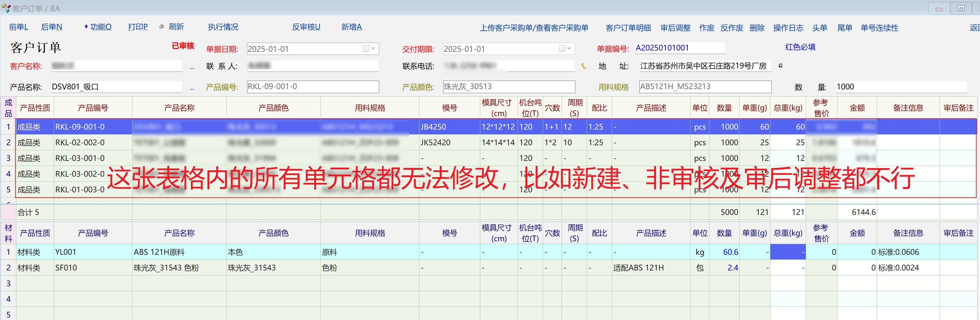The height and width of the screenshot is (320, 980).
Task: Click the small icon left of 刷新
Action: pyautogui.click(x=161, y=27)
